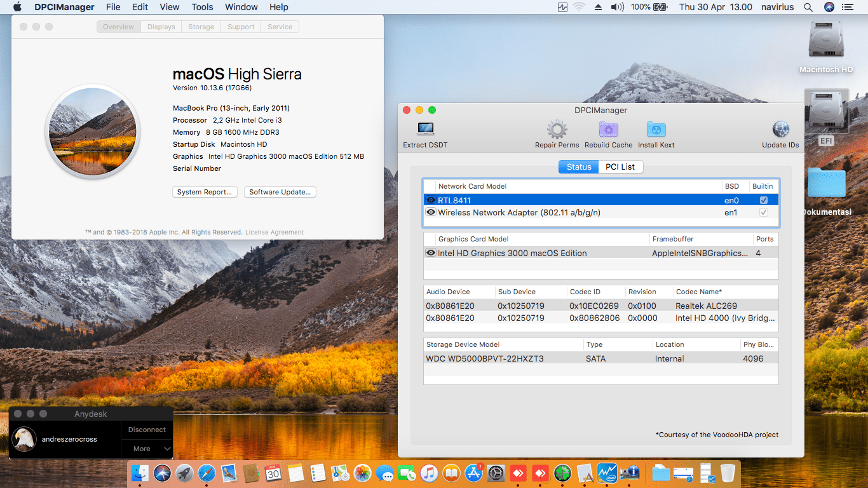This screenshot has width=868, height=488.
Task: Open the App Store in the Dock
Action: tap(473, 473)
